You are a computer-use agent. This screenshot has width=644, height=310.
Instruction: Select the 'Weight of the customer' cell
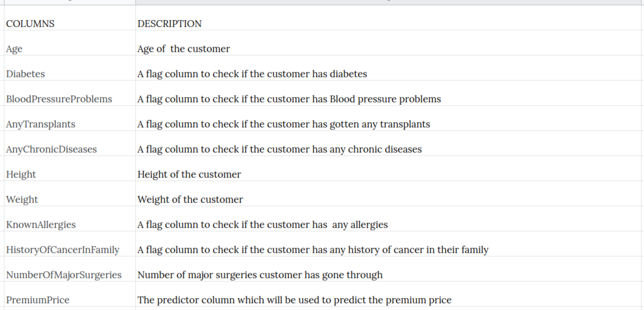click(x=390, y=194)
